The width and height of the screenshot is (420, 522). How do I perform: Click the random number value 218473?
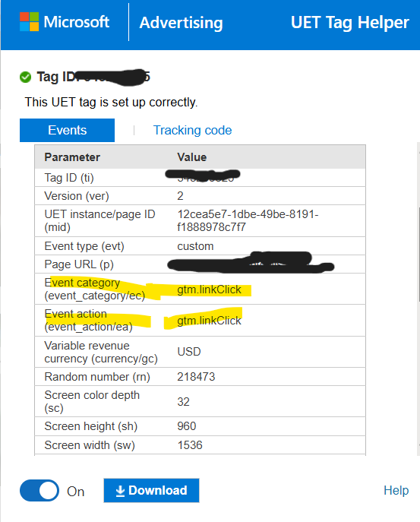(196, 377)
